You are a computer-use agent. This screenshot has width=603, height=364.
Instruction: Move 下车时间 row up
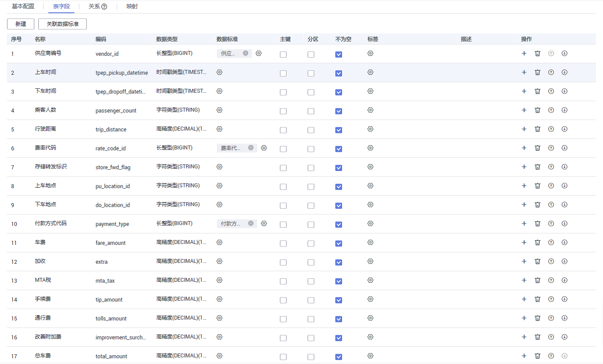pyautogui.click(x=551, y=91)
